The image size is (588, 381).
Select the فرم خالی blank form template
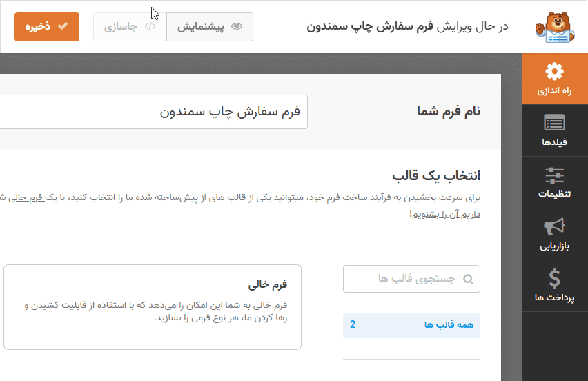coord(153,307)
